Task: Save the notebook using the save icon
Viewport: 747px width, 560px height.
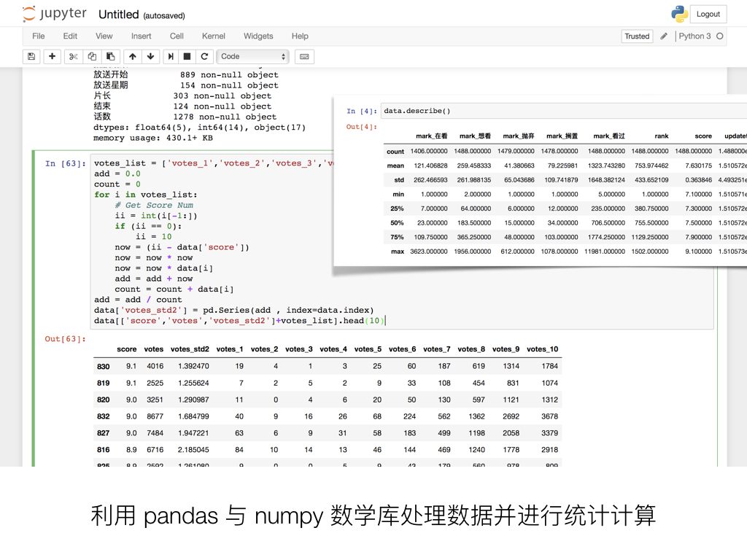Action: (30, 56)
